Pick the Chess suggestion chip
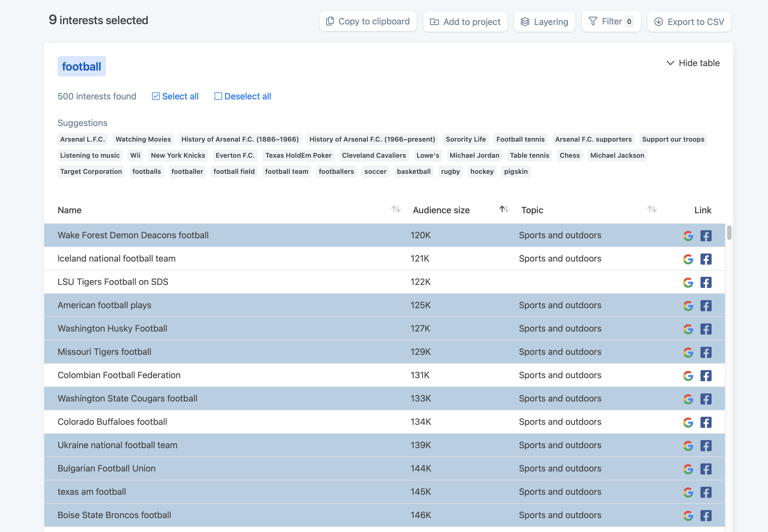 click(x=570, y=155)
